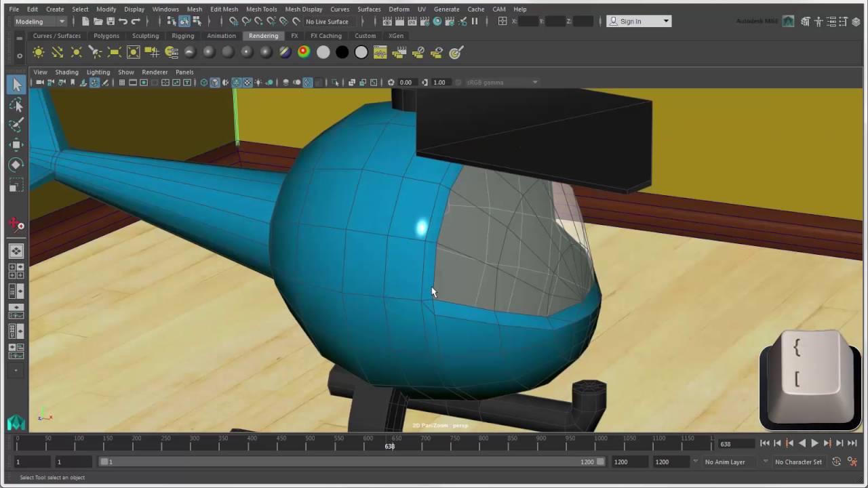868x488 pixels.
Task: Toggle wireframe on shaded in viewport
Action: (237, 83)
